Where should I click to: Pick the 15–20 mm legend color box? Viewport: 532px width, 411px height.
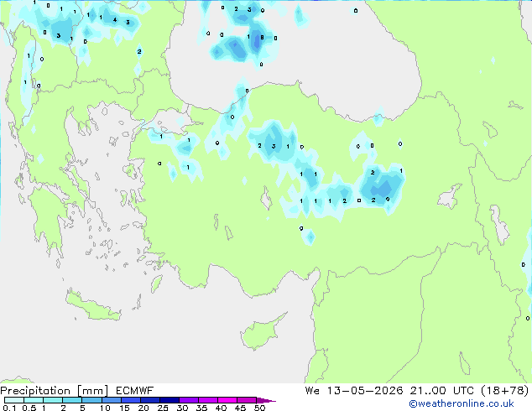(x=131, y=400)
